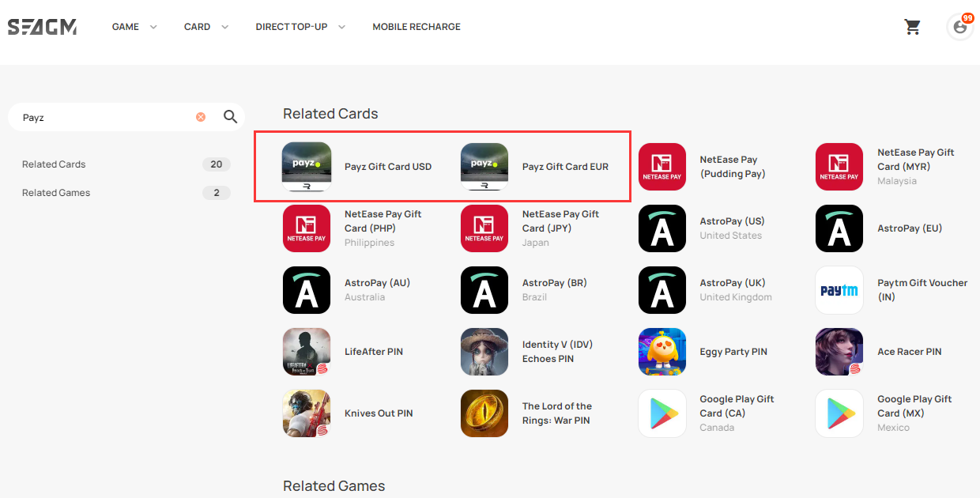Open the shopping cart icon

coord(913,27)
